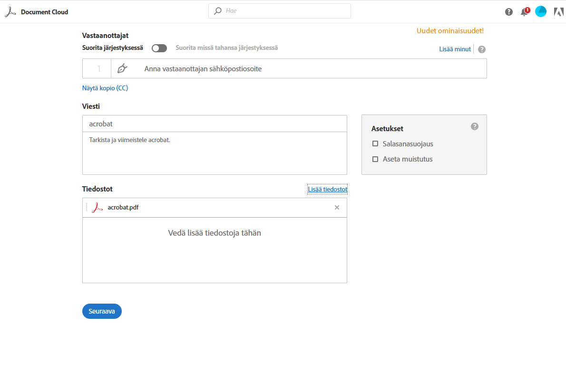Toggle the Suorita järjestyksessä switch
This screenshot has height=392, width=566.
click(159, 48)
